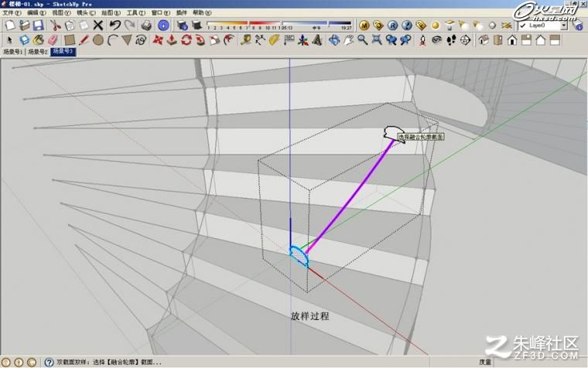Viewport: 588px width, 368px height.
Task: Select the Scale tool
Action: 214,39
